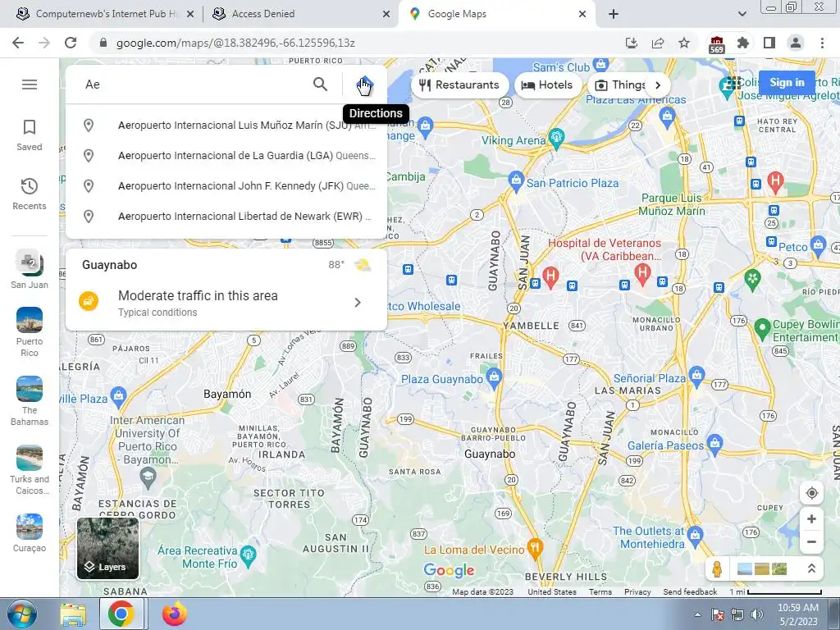
Task: Open the tab search dropdown
Action: coord(742,14)
